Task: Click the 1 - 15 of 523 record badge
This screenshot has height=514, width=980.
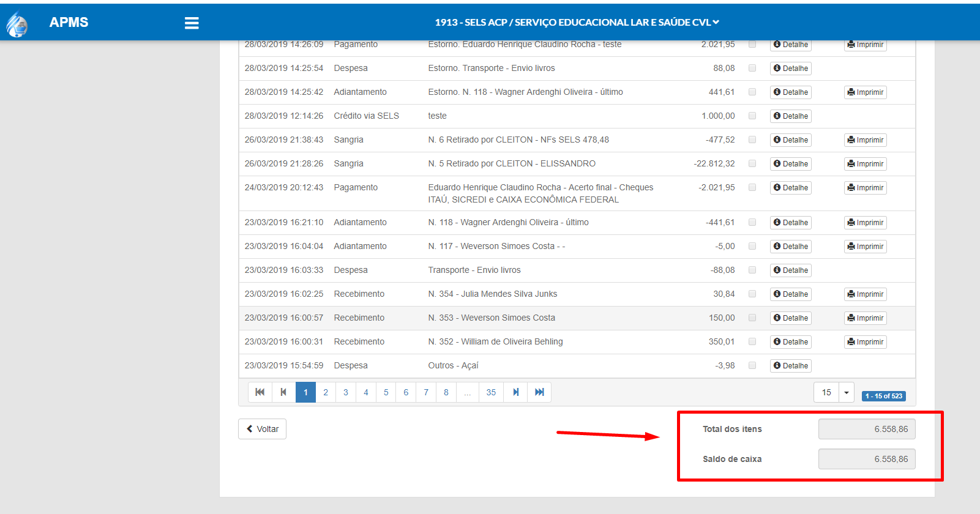Action: click(x=884, y=396)
